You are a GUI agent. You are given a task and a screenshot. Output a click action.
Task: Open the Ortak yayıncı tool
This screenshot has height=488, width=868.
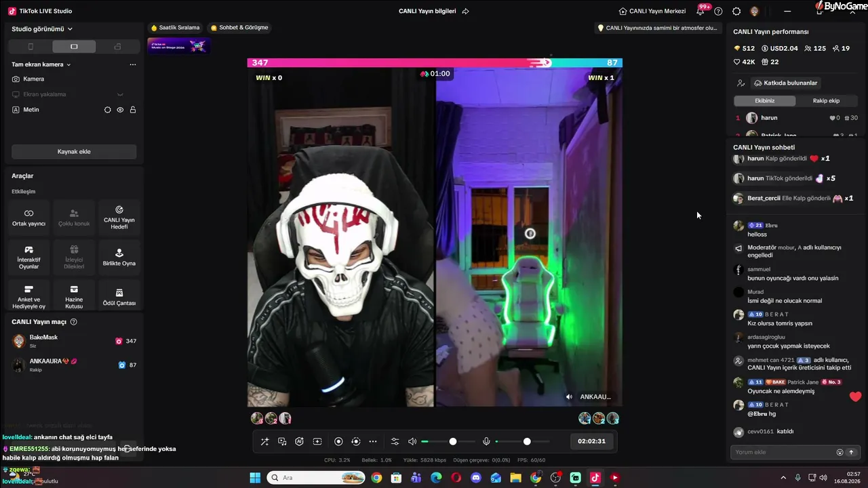[x=28, y=218]
